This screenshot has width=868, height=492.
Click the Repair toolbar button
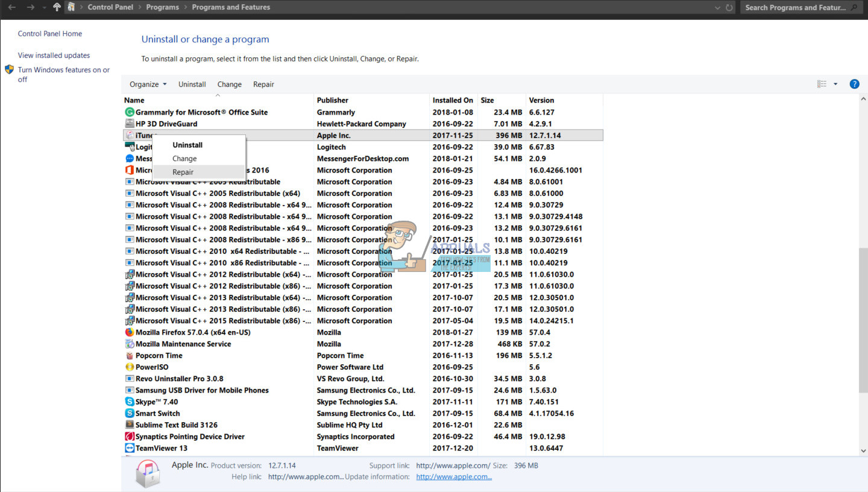[x=263, y=84]
